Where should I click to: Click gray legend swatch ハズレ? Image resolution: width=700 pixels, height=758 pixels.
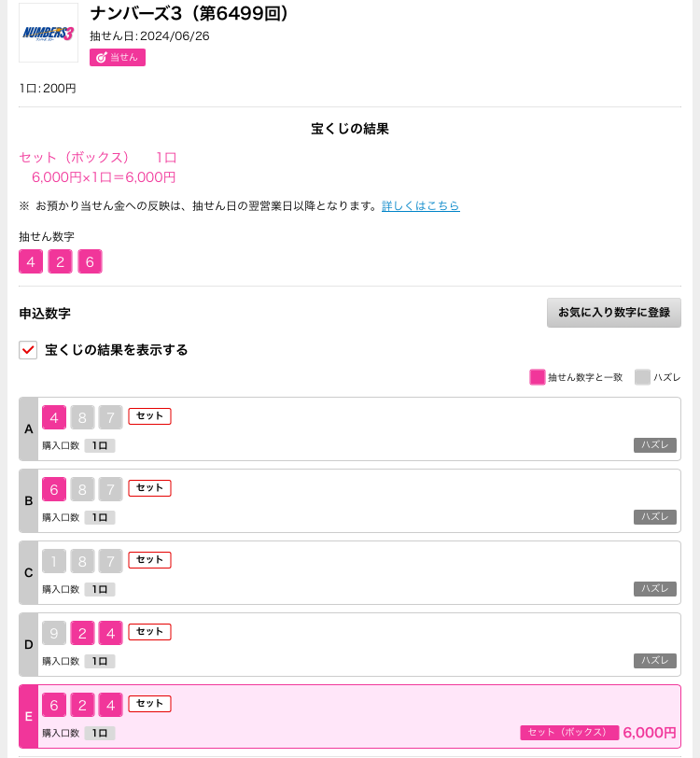tap(642, 377)
